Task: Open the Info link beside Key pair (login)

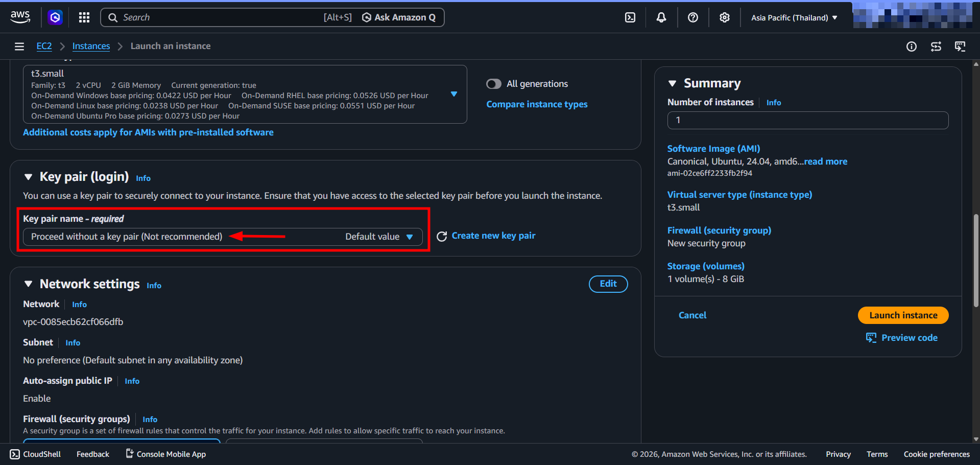Action: click(x=143, y=178)
